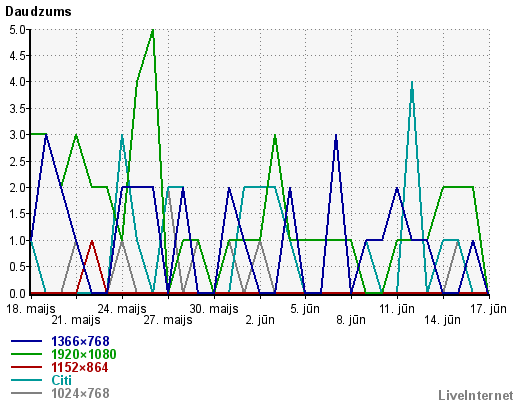The height and width of the screenshot is (405, 520).
Task: Click the teal Citi legend line
Action: point(27,380)
